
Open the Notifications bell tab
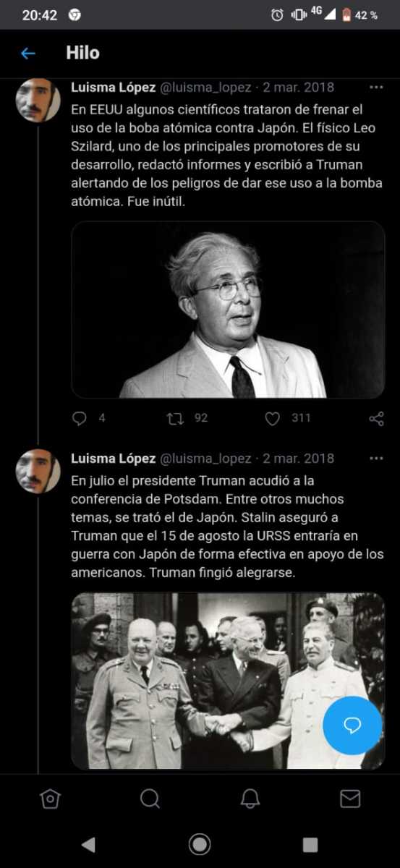click(x=250, y=799)
